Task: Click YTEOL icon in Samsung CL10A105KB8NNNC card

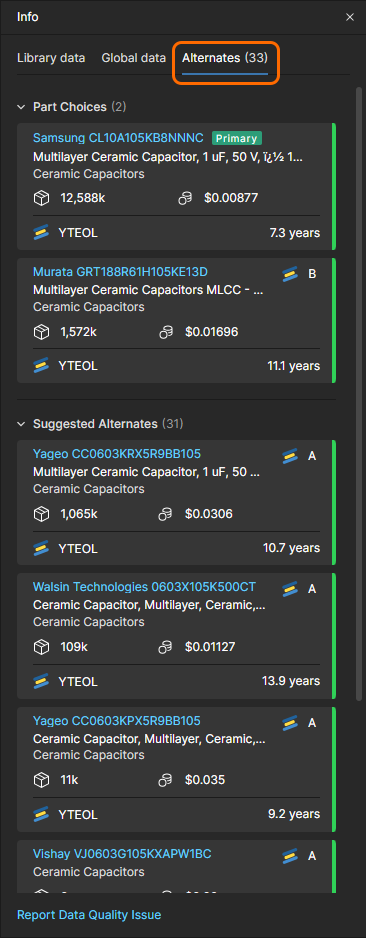Action: click(x=41, y=233)
